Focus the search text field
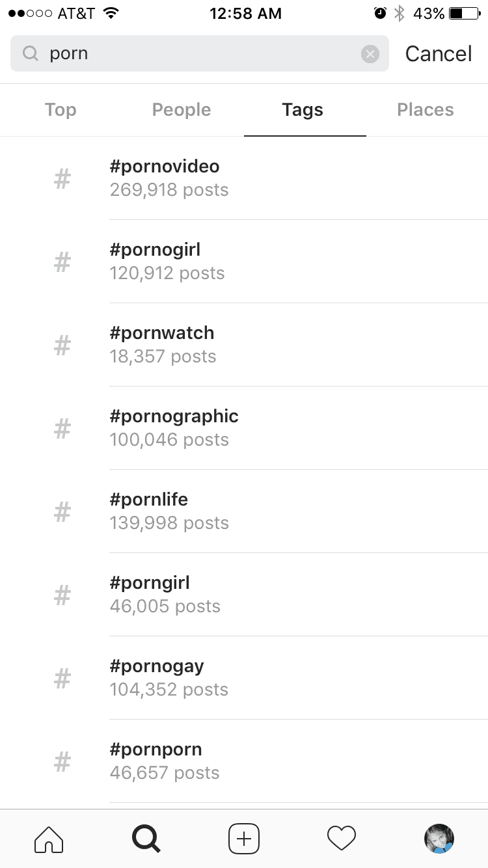The height and width of the screenshot is (868, 488). coord(195,54)
